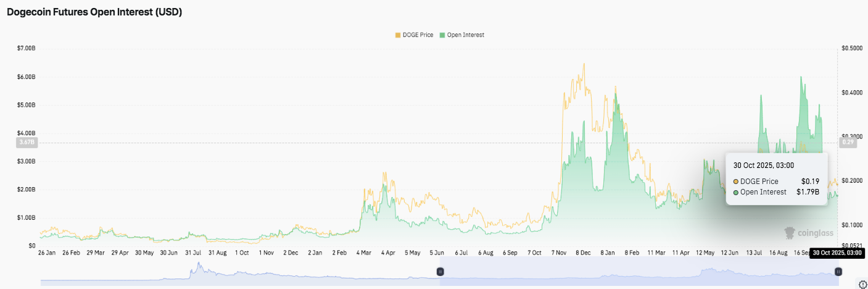Click the green Open Interest legend swatch

[x=442, y=35]
